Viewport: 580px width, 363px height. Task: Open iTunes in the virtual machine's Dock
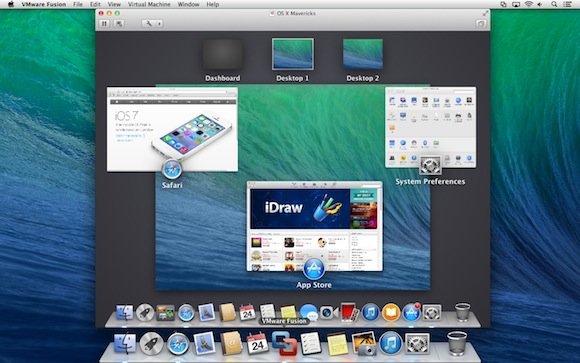370,312
